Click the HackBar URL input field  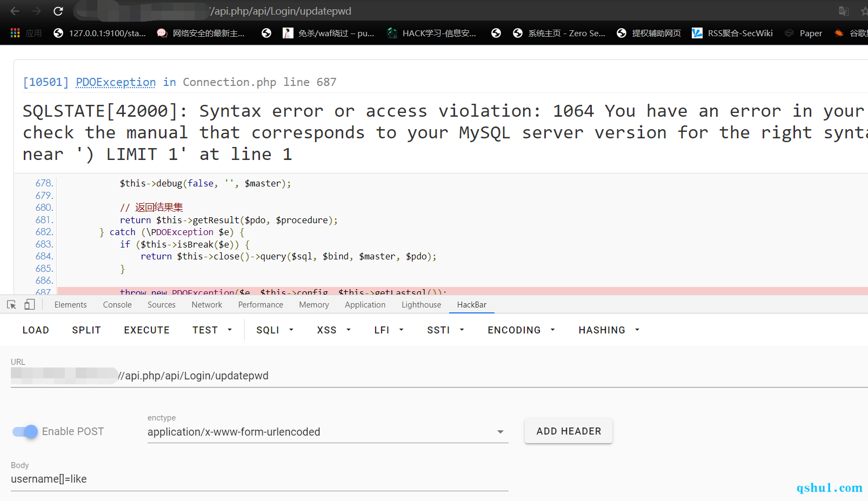pyautogui.click(x=439, y=376)
